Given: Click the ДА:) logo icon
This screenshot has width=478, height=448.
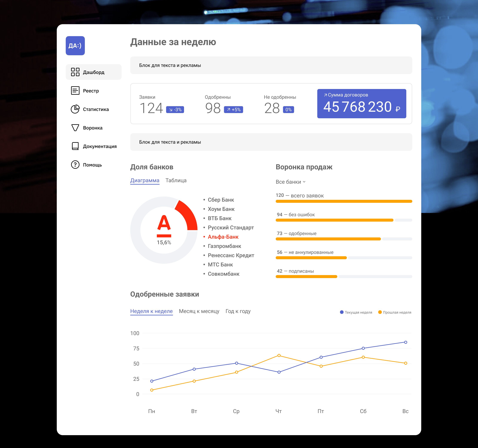Looking at the screenshot, I should coord(75,46).
